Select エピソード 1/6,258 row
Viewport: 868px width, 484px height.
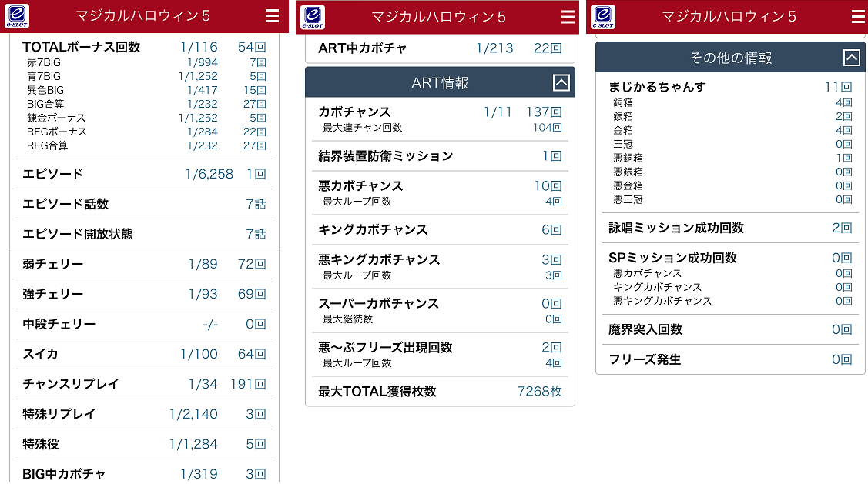click(x=144, y=174)
